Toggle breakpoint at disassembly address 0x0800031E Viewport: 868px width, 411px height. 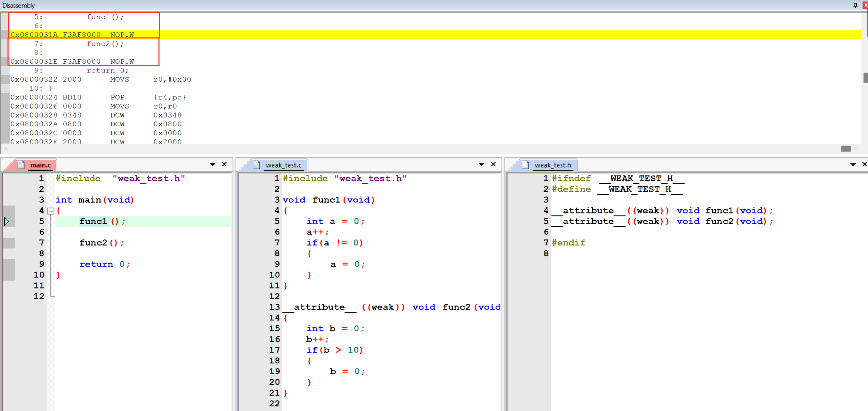pos(5,62)
